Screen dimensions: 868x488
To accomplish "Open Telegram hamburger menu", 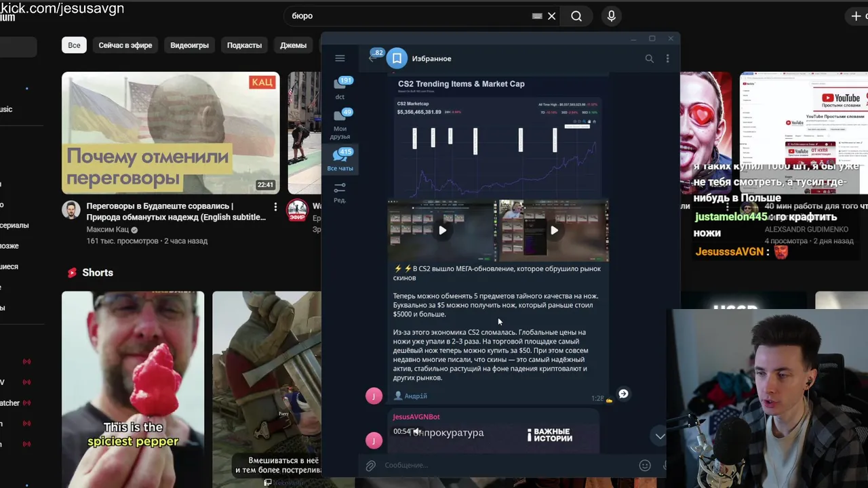I will point(340,58).
